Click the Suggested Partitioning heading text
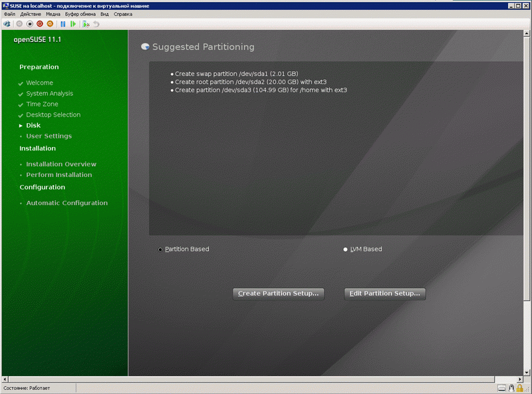The width and height of the screenshot is (532, 394). pos(203,47)
